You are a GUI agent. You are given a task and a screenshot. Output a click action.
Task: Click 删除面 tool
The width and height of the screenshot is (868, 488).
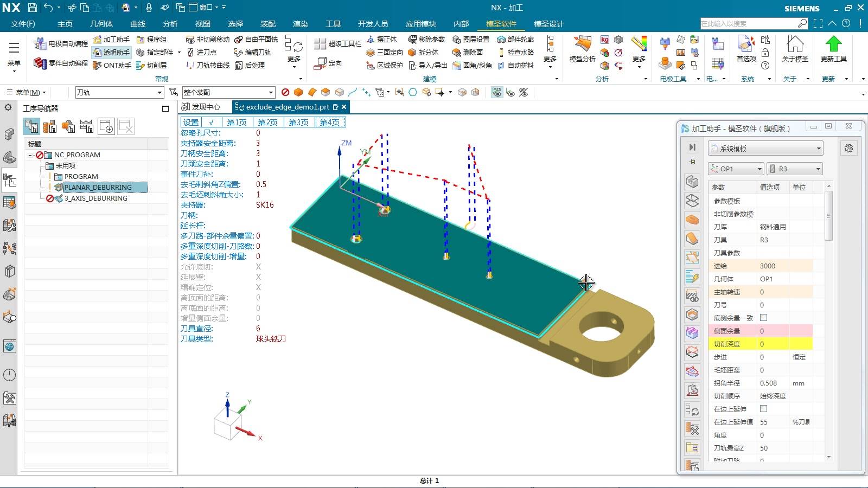click(x=468, y=53)
